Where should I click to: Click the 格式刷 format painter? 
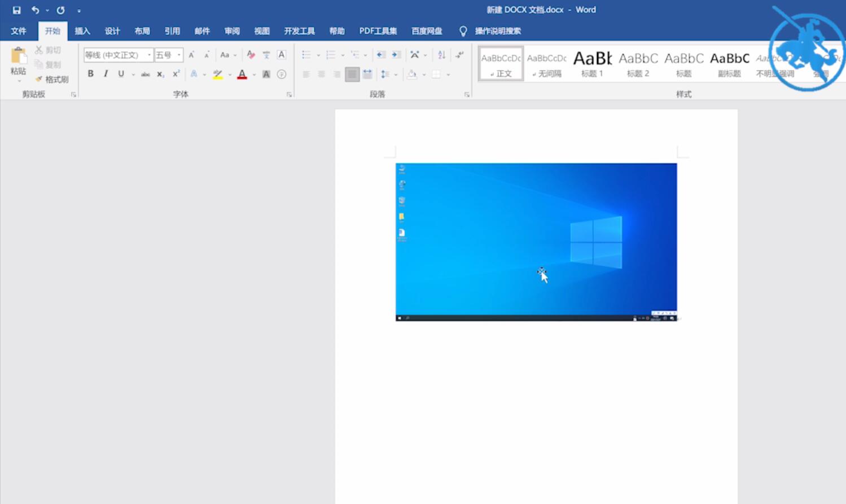52,80
